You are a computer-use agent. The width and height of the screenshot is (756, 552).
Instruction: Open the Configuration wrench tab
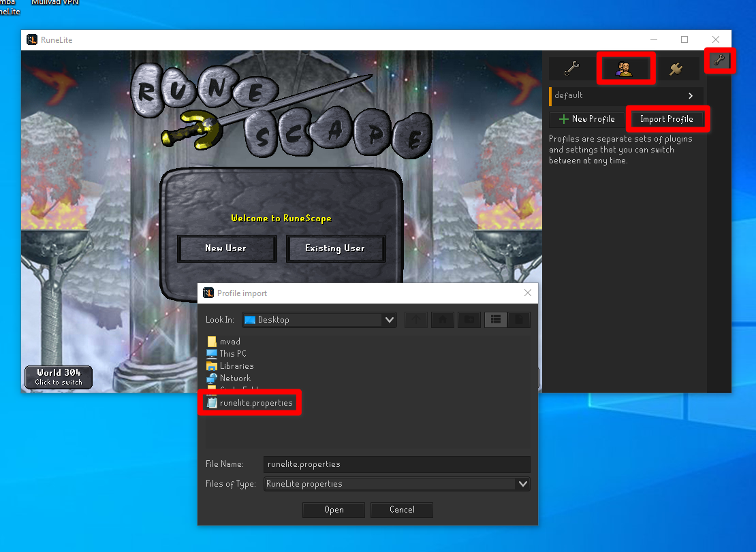[x=572, y=69]
